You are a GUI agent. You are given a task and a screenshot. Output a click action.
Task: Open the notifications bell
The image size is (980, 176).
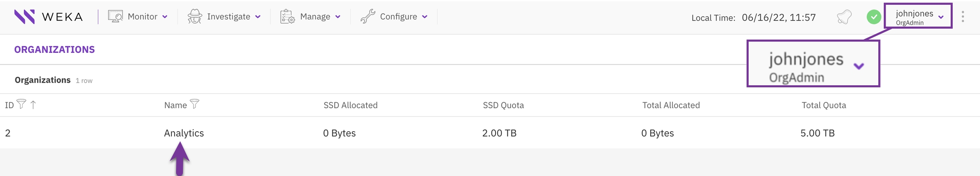(844, 17)
